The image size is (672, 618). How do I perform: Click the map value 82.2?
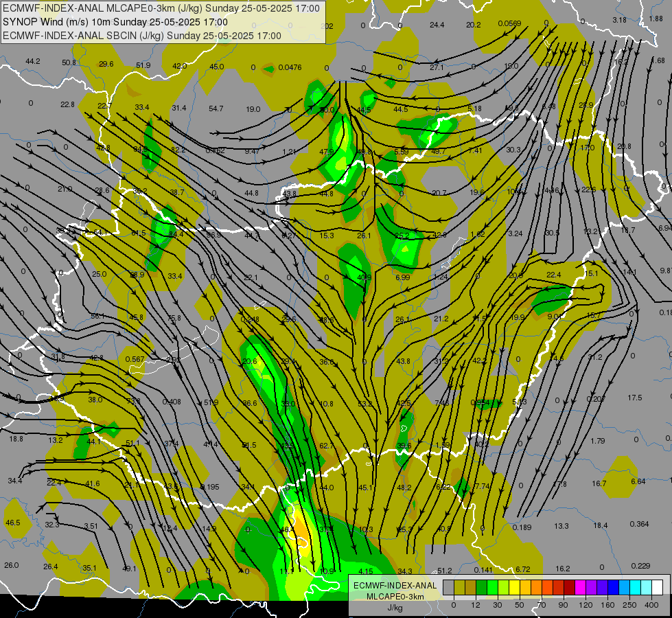(178, 150)
